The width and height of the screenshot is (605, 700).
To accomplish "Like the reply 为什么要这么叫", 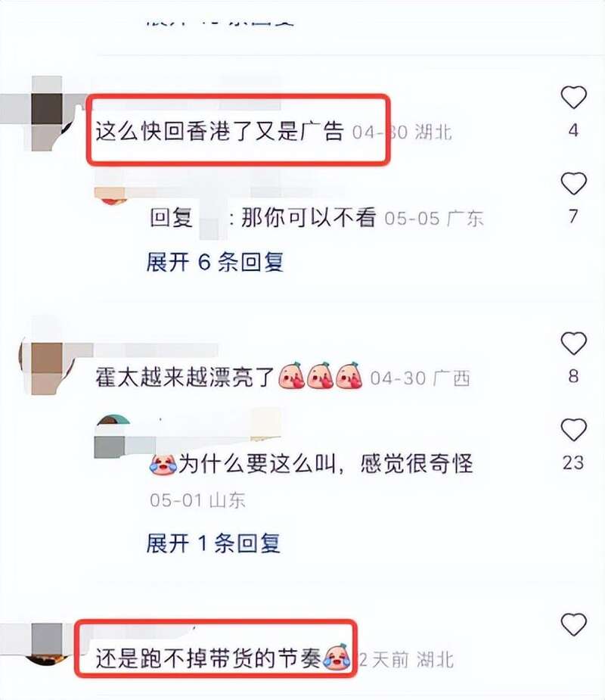I will click(573, 430).
